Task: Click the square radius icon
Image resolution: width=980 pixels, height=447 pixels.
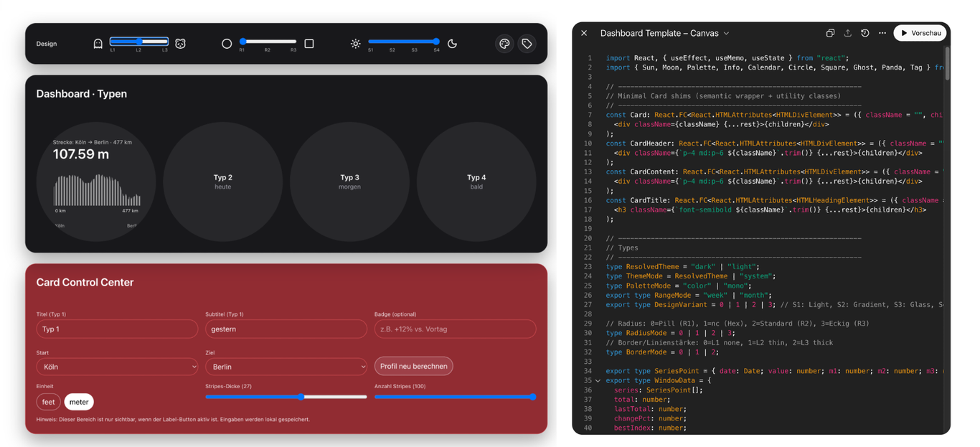Action: point(309,44)
